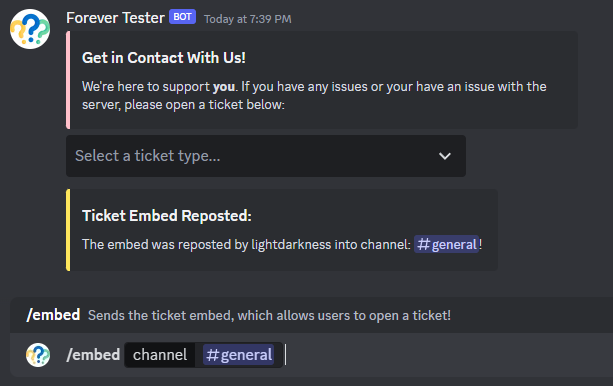Image resolution: width=613 pixels, height=386 pixels.
Task: Click the hash icon in the embed's #general mention
Action: [423, 244]
